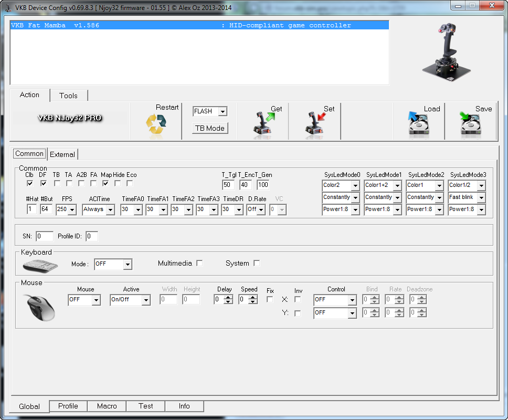This screenshot has width=508, height=420.
Task: Open the FPS 250 dropdown
Action: coord(72,209)
